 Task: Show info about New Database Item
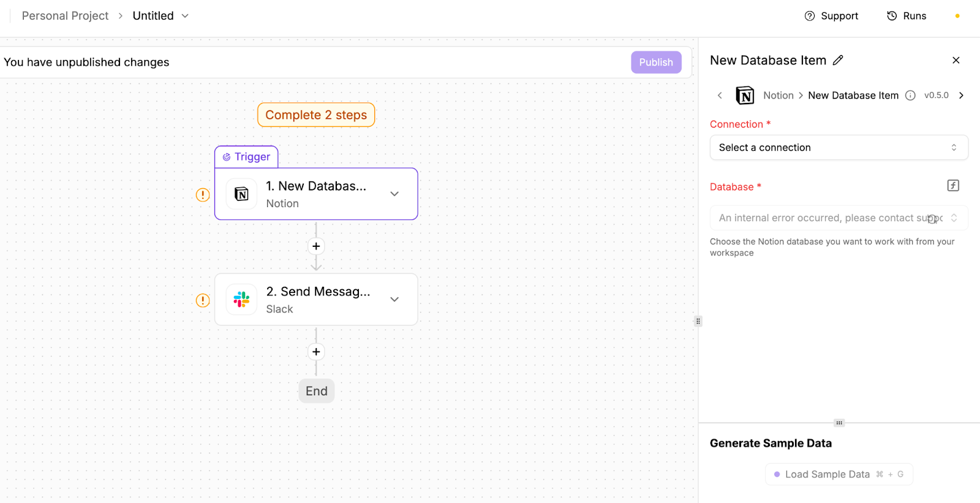click(x=911, y=95)
